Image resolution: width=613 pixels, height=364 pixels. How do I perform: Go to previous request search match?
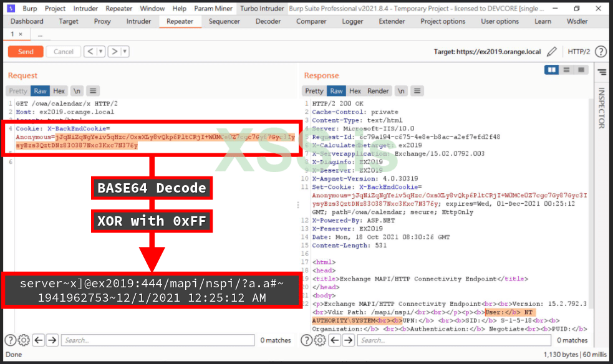point(38,340)
